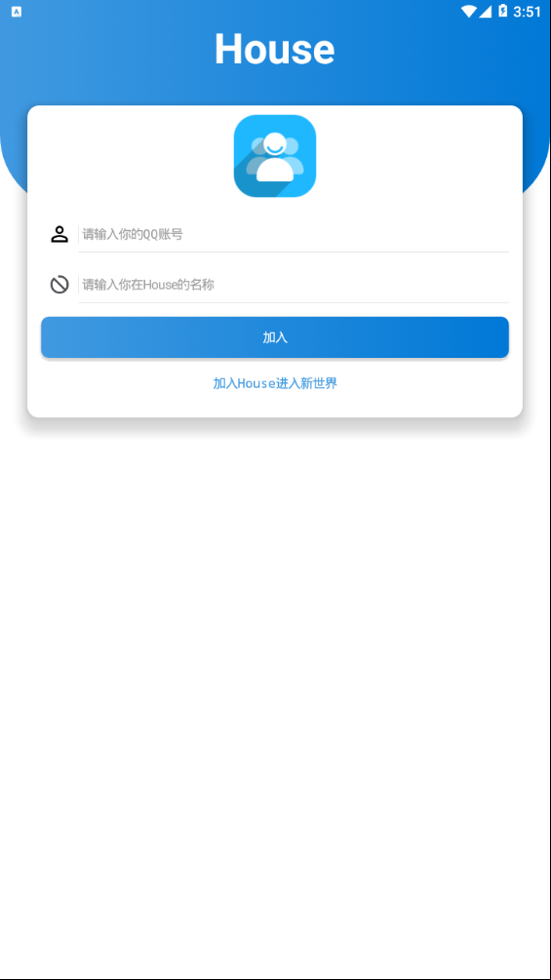The width and height of the screenshot is (551, 980).
Task: Click the white smiling figure inside the logo
Action: click(x=275, y=159)
